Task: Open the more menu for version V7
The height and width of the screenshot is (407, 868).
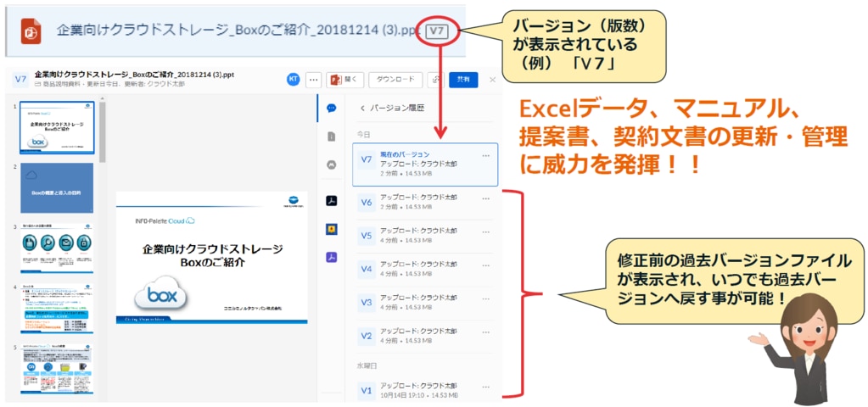Action: click(x=485, y=155)
